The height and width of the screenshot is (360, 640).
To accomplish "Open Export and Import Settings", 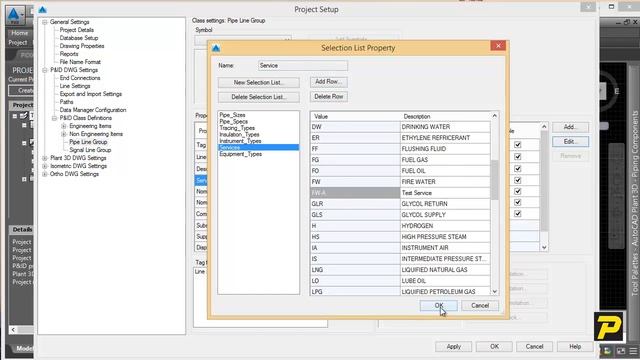I will point(91,94).
